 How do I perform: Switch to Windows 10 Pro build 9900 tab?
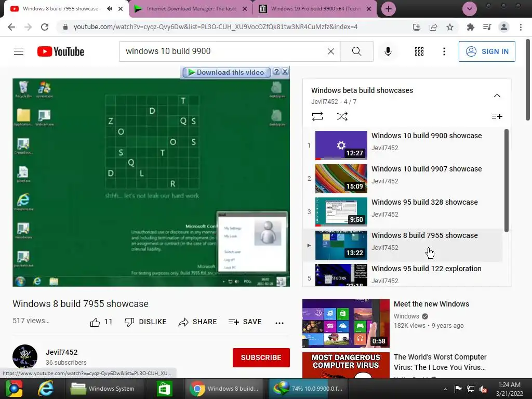pyautogui.click(x=315, y=9)
